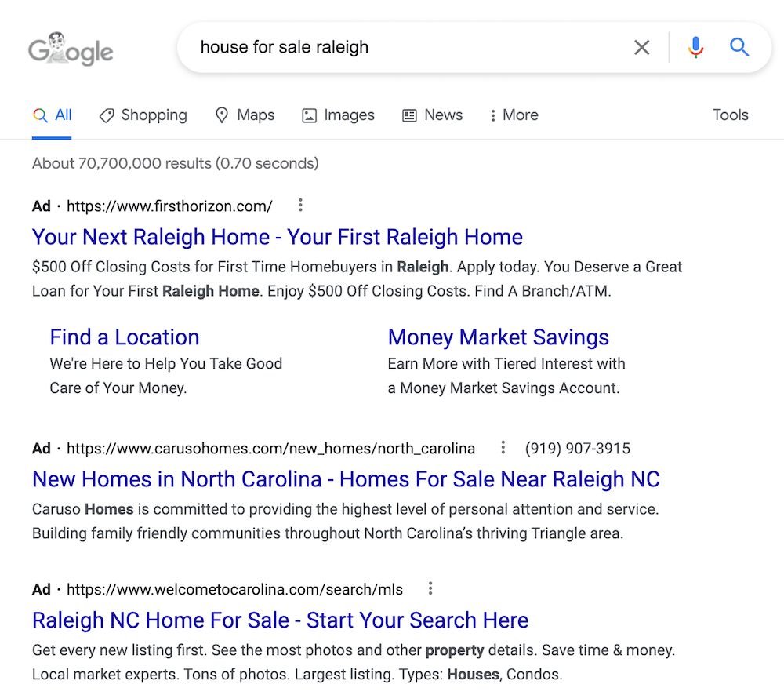Activate voice search with the microphone icon
The image size is (784, 695).
click(695, 47)
